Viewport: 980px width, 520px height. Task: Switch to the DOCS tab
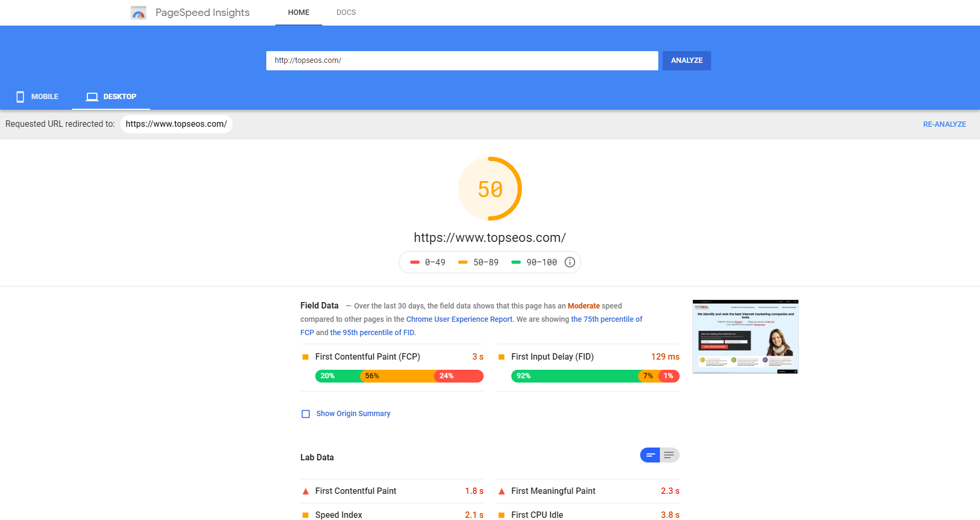coord(346,12)
